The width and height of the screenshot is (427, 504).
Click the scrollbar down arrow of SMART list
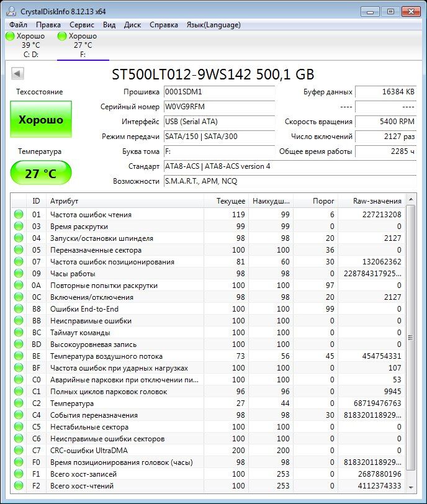tap(411, 488)
